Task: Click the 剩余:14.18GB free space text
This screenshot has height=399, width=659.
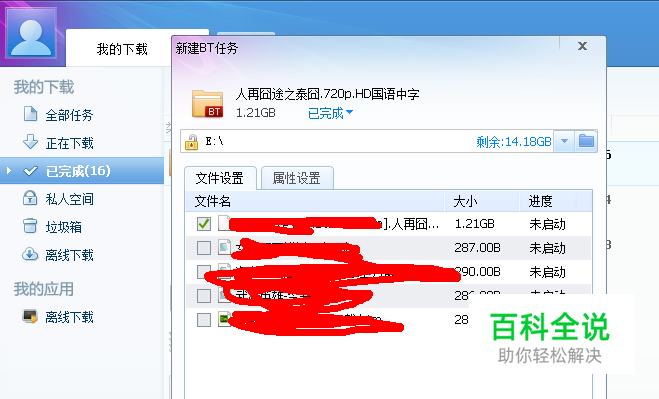Action: pos(514,142)
